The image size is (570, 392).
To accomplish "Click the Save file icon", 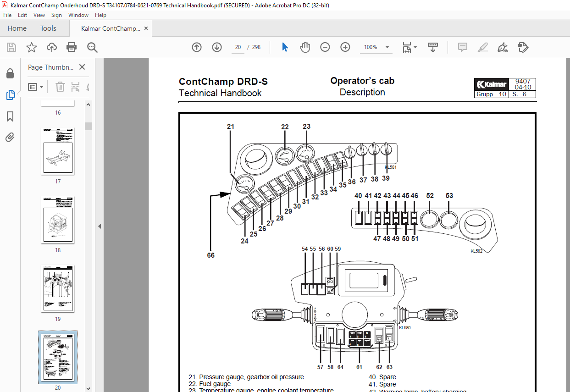I will [11, 47].
